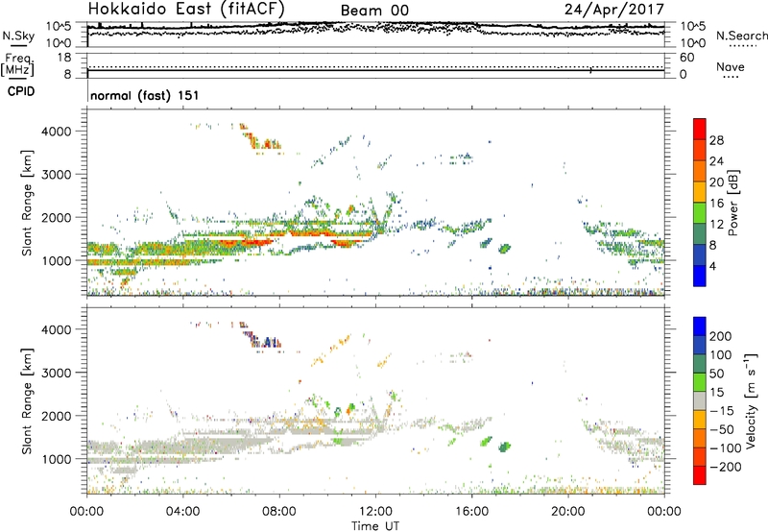The height and width of the screenshot is (532, 768).
Task: Click the '12:00' time axis tick label
Action: [x=375, y=512]
